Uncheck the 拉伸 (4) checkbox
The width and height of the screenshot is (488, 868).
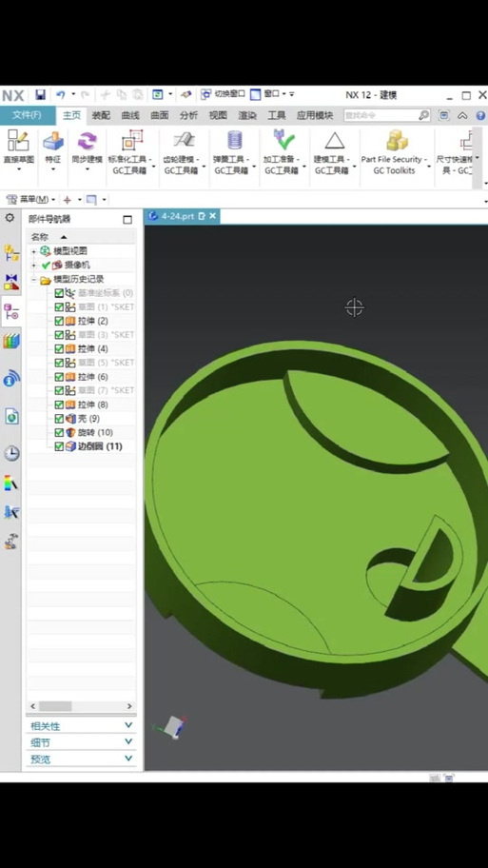(59, 348)
